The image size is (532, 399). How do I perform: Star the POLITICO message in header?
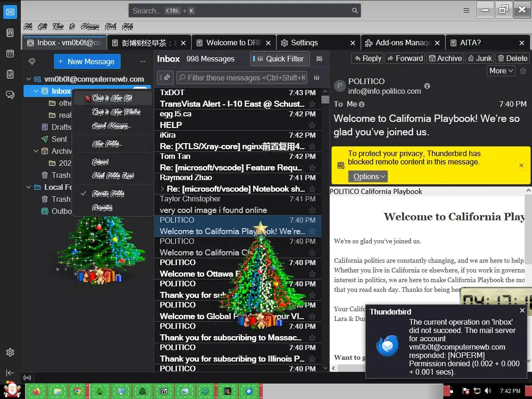523,71
